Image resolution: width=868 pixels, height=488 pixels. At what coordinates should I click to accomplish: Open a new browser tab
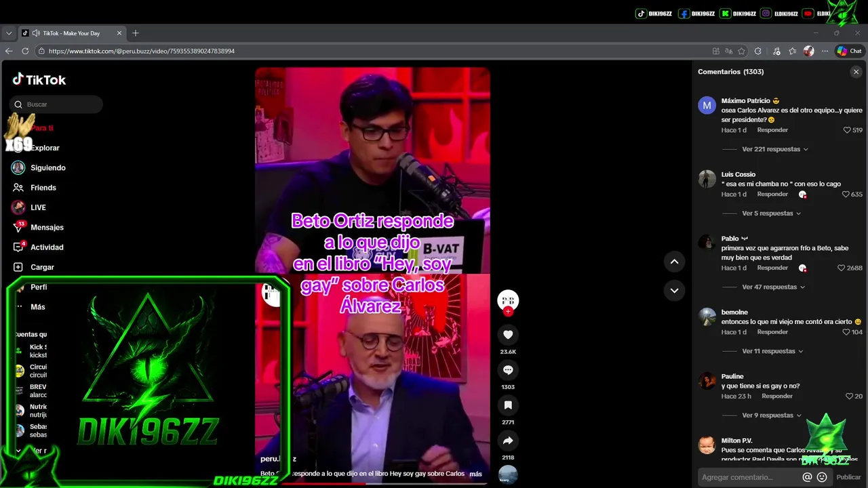pyautogui.click(x=136, y=33)
